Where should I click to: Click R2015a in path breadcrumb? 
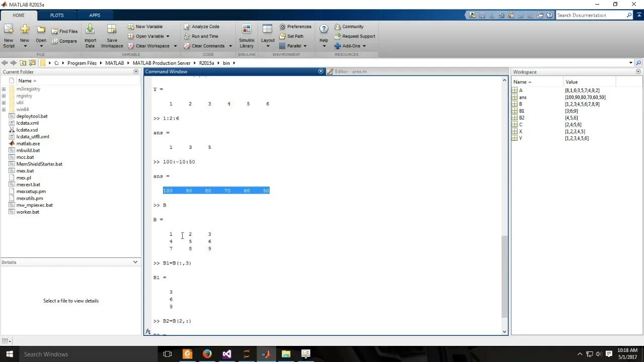[206, 63]
